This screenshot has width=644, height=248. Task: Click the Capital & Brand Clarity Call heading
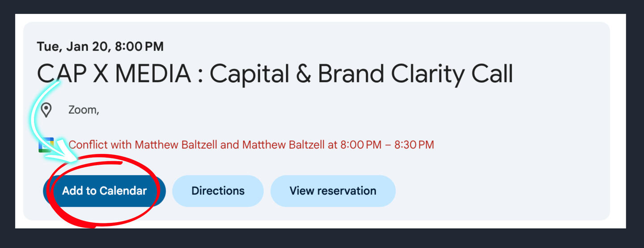pos(361,73)
